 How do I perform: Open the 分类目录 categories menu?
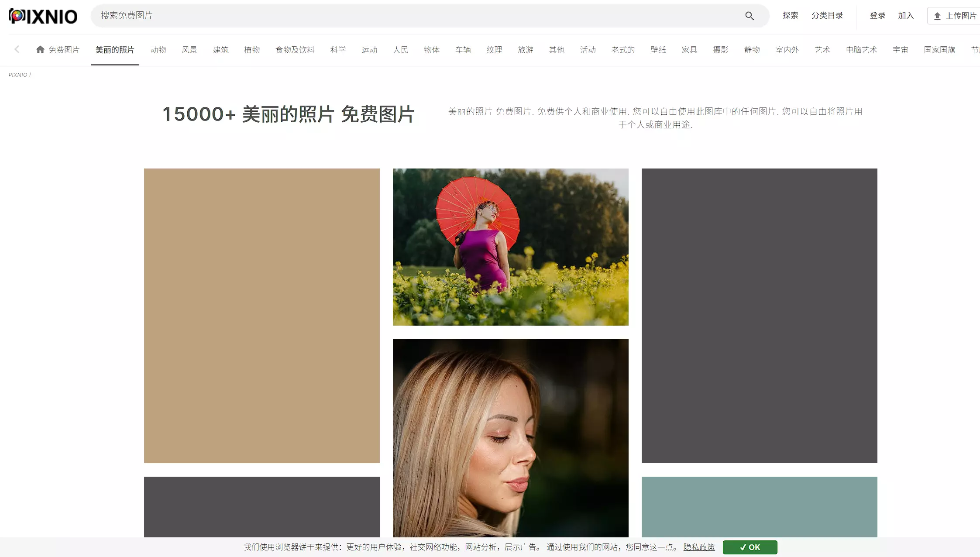[x=827, y=16]
